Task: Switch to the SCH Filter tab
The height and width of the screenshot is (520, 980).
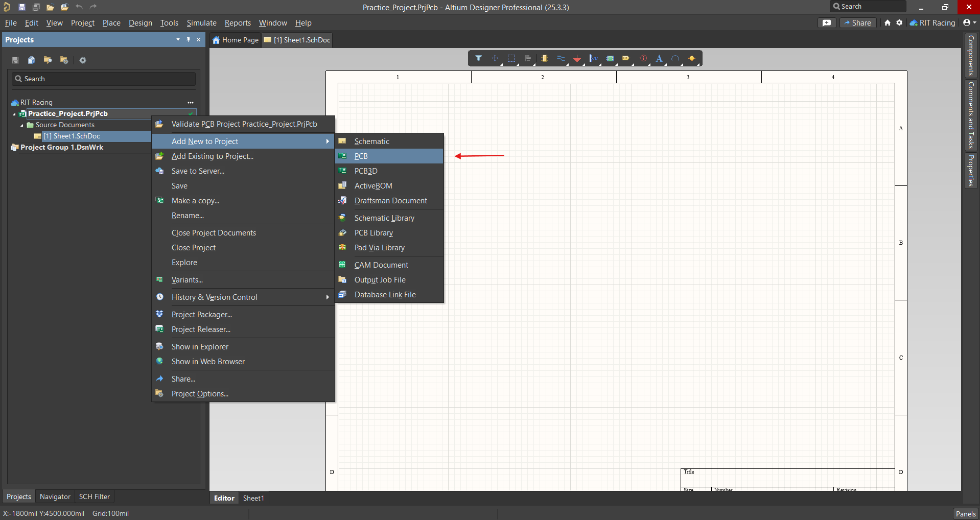Action: pos(94,497)
